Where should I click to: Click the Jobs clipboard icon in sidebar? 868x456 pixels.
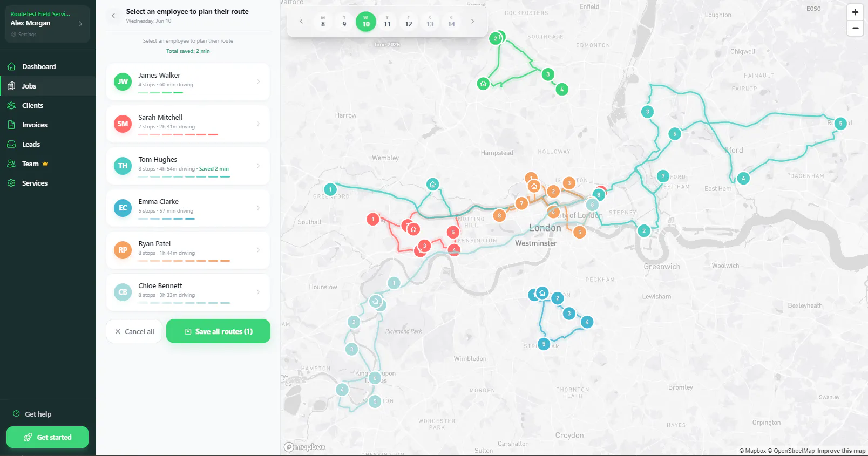[11, 86]
